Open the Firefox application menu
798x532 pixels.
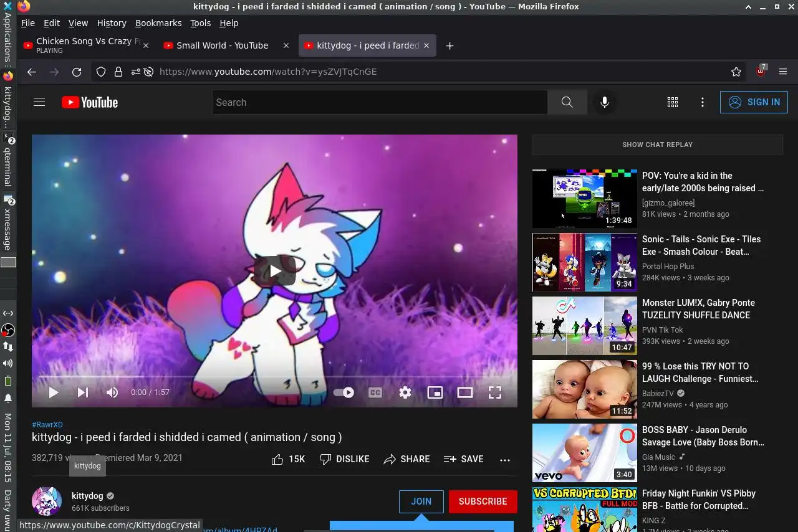(783, 72)
